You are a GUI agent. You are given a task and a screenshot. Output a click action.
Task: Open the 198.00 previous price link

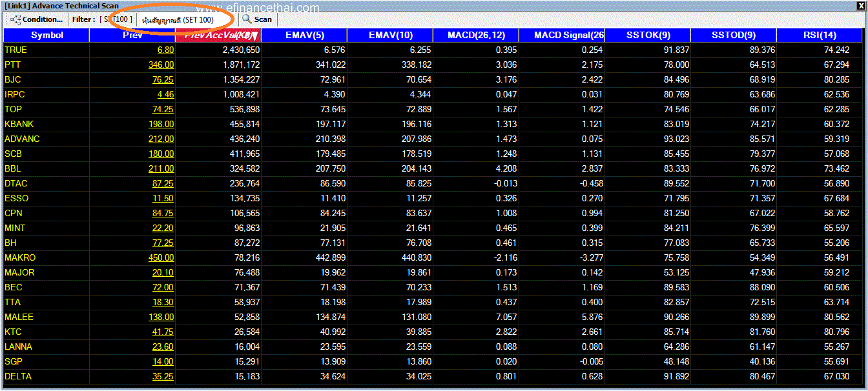coord(161,124)
